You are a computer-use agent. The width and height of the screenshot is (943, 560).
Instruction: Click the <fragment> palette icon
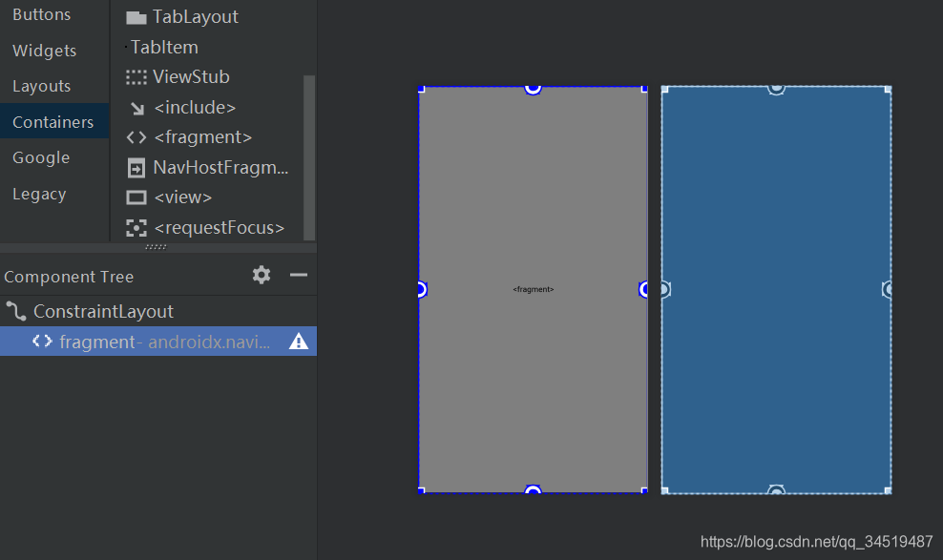(x=135, y=137)
